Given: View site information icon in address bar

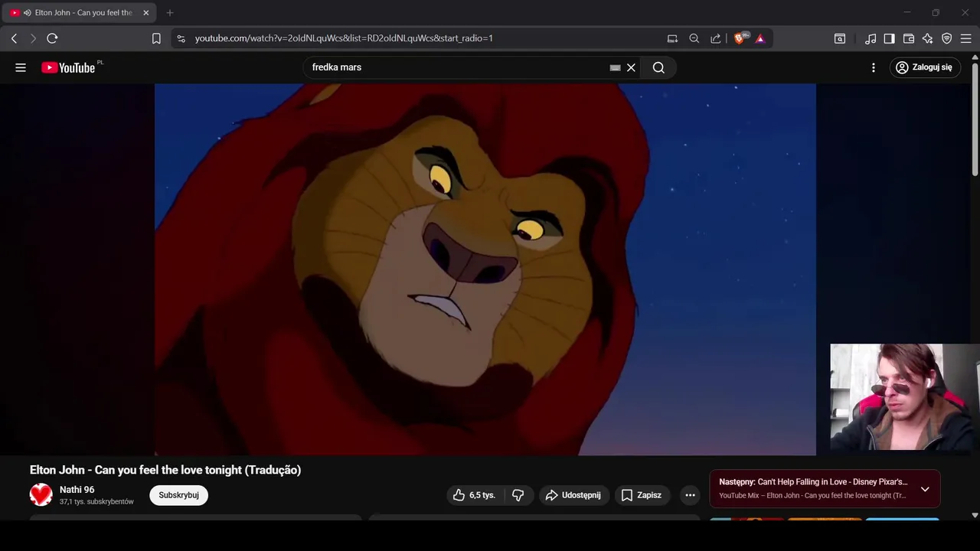Looking at the screenshot, I should pyautogui.click(x=181, y=38).
